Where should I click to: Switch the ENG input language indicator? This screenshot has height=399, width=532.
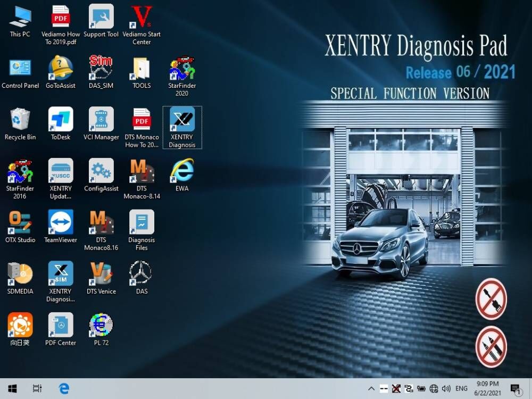click(461, 389)
